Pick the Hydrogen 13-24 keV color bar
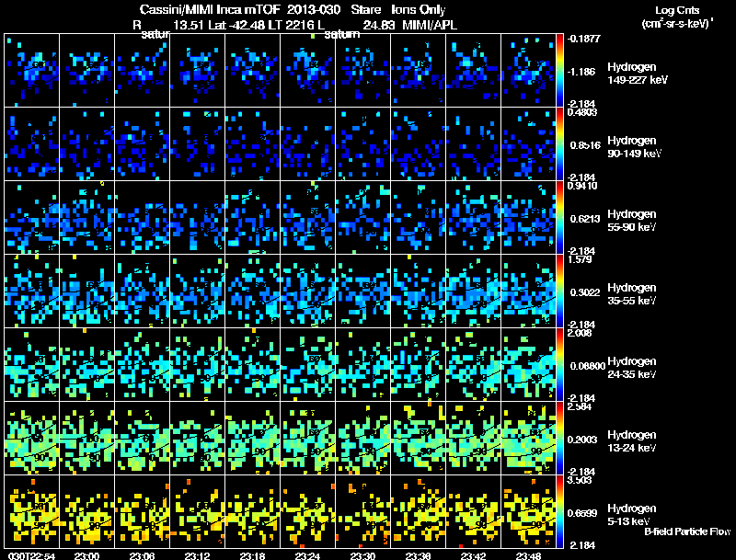The width and height of the screenshot is (736, 560). [x=559, y=439]
